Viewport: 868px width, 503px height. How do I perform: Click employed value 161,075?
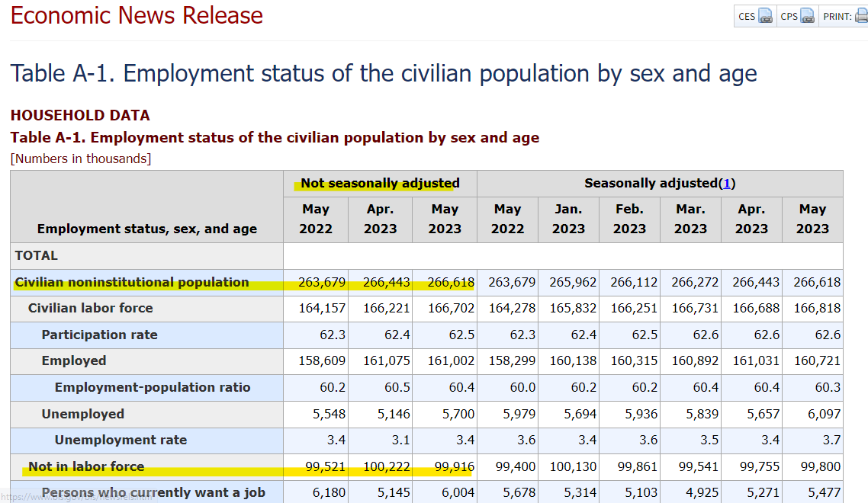[387, 360]
